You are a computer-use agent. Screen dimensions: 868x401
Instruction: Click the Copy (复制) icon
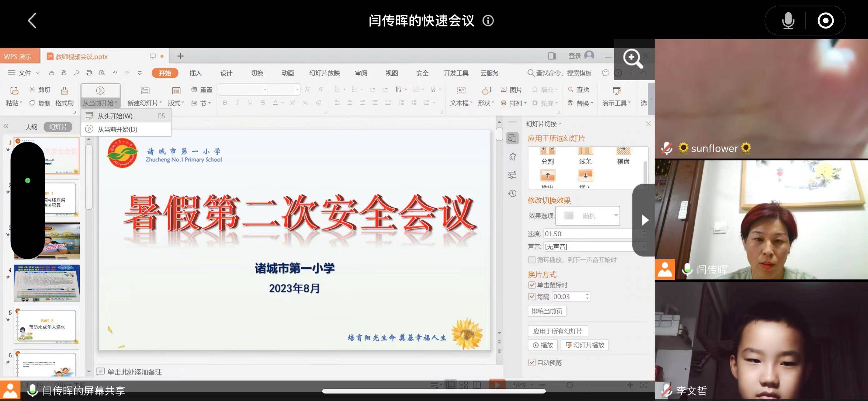pyautogui.click(x=32, y=103)
